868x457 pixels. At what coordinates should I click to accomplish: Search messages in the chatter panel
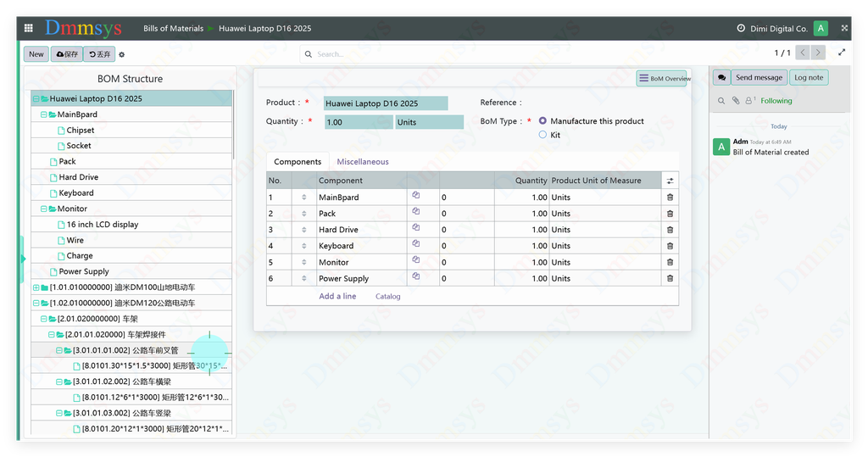(721, 101)
